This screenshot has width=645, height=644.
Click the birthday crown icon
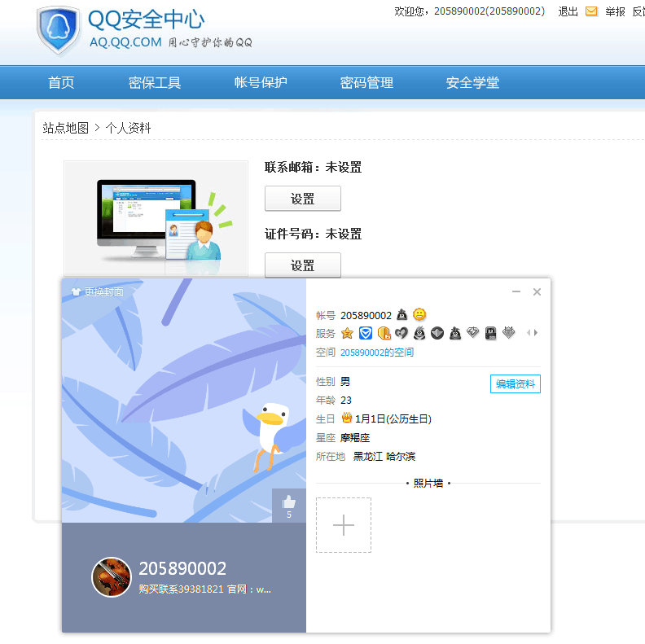(x=347, y=418)
